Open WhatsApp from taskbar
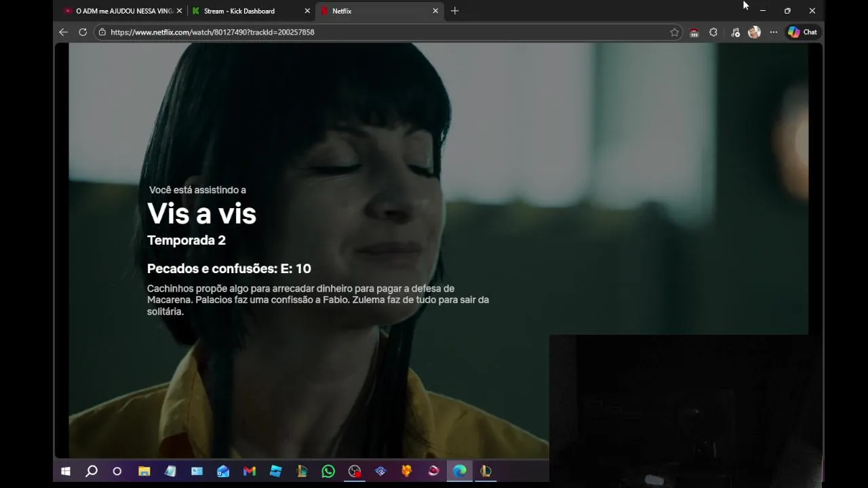The height and width of the screenshot is (488, 868). (x=328, y=471)
